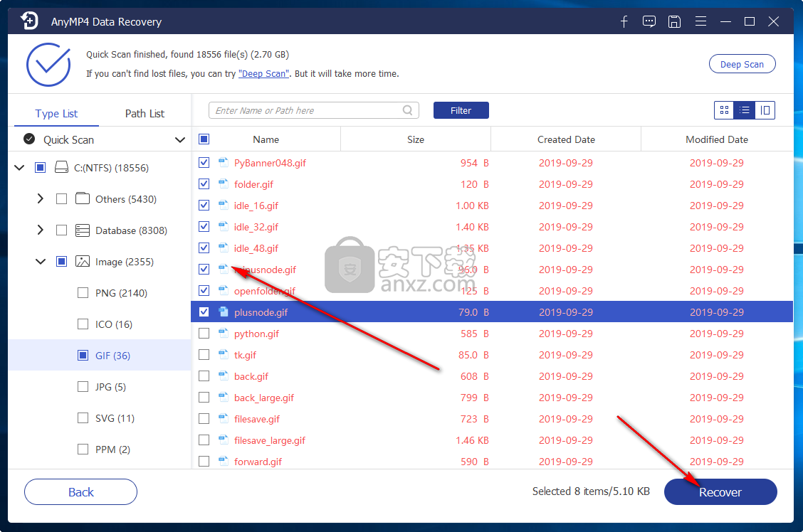803x532 pixels.
Task: Click file icon of plusnode.gif
Action: [x=224, y=312]
